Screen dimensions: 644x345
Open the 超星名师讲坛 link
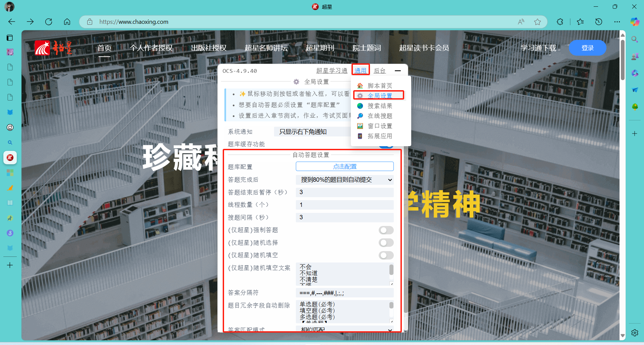coord(266,48)
